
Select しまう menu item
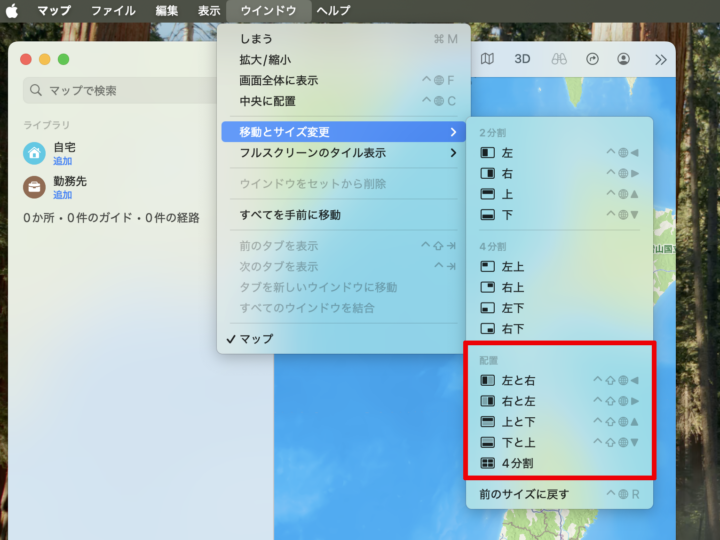pyautogui.click(x=343, y=39)
